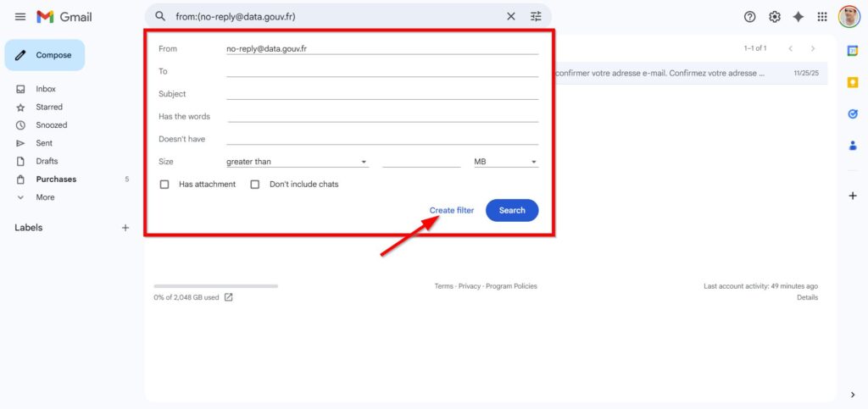The image size is (868, 409).
Task: Open the 'greater than' size dropdown
Action: tap(297, 162)
